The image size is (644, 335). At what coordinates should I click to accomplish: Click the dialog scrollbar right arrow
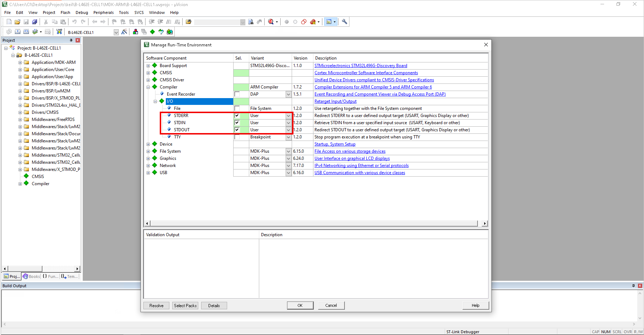pyautogui.click(x=485, y=223)
